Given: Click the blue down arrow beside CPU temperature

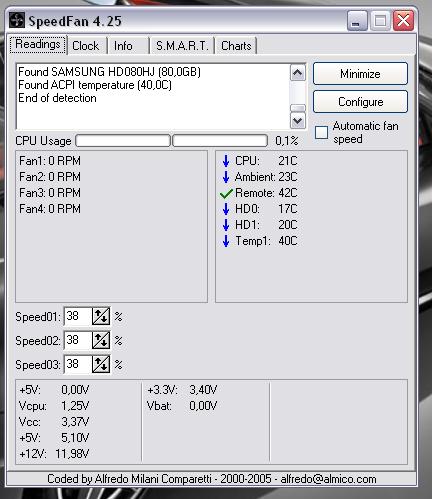Looking at the screenshot, I should (226, 161).
